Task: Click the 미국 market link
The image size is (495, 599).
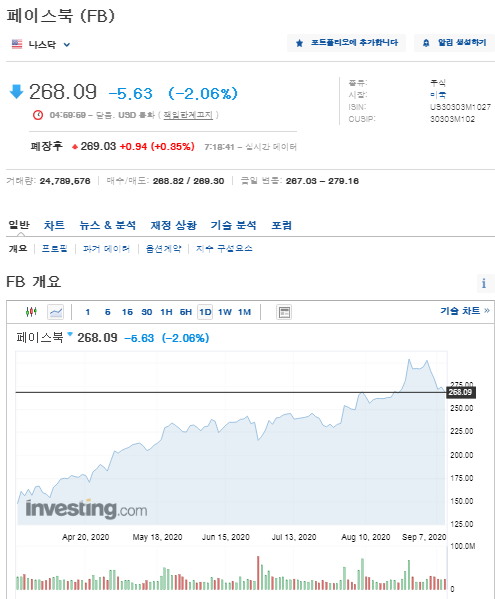Action: [438, 94]
